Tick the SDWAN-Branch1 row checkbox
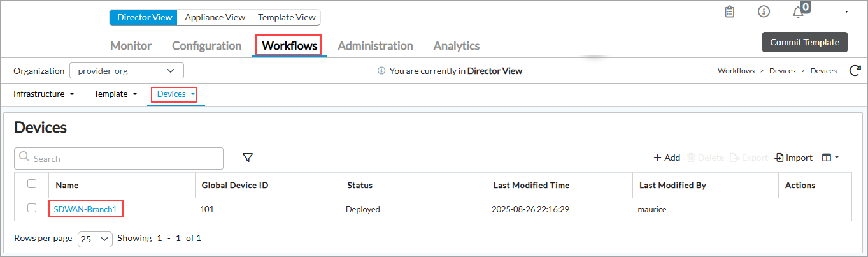 tap(32, 208)
